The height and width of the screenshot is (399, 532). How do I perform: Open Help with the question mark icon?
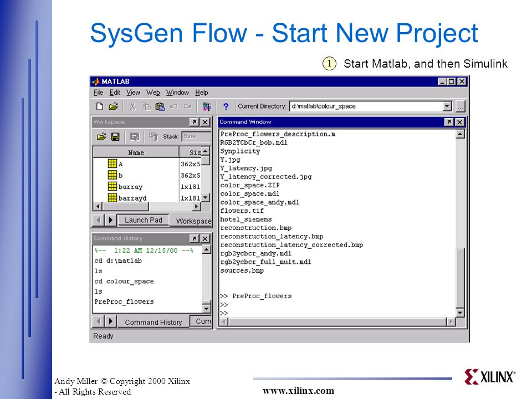pos(226,106)
